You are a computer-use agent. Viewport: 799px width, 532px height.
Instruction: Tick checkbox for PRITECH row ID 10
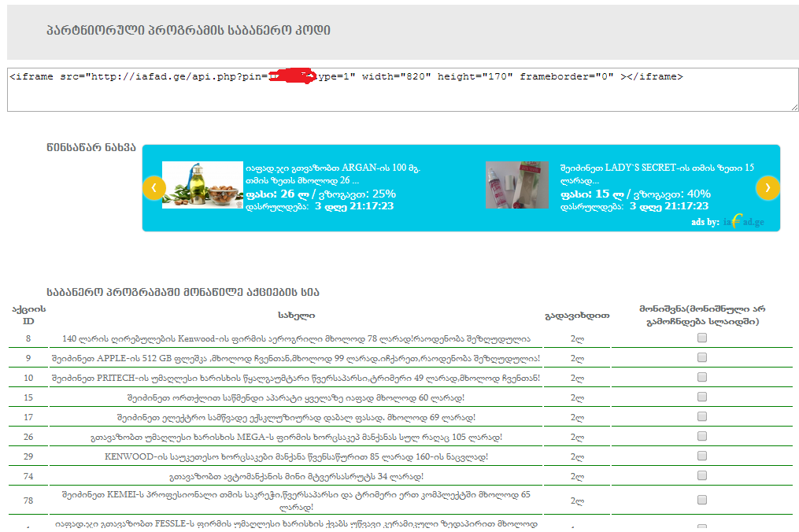point(702,377)
